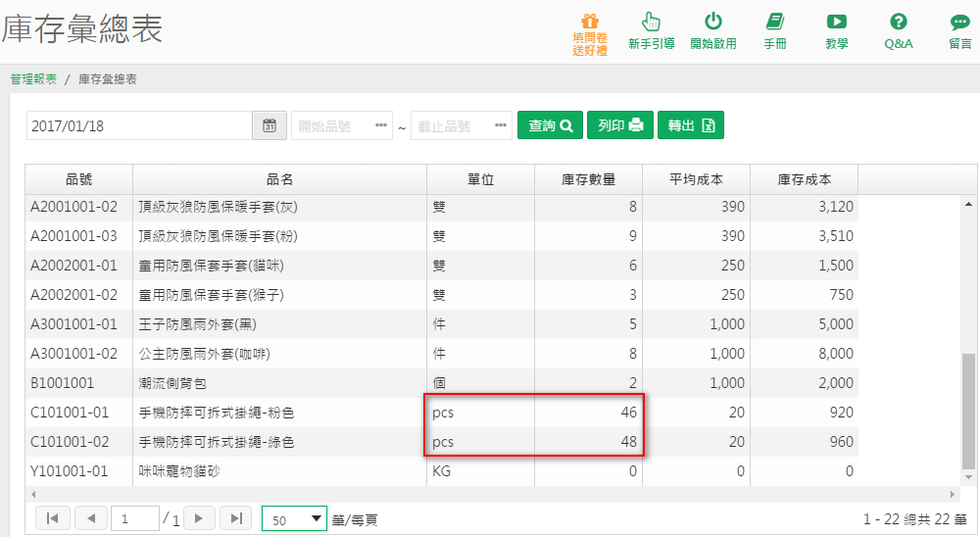This screenshot has width=980, height=537.
Task: Sort by the 平均成本 column header
Action: point(696,179)
